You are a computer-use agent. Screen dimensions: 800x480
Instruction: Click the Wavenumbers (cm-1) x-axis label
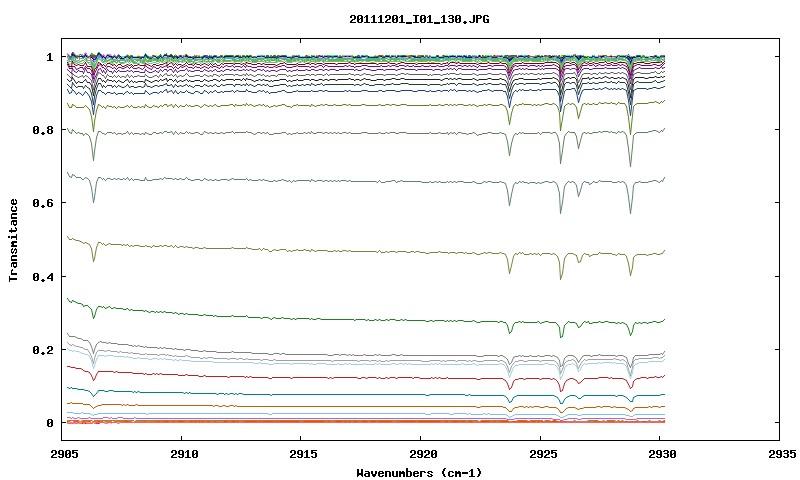[419, 473]
